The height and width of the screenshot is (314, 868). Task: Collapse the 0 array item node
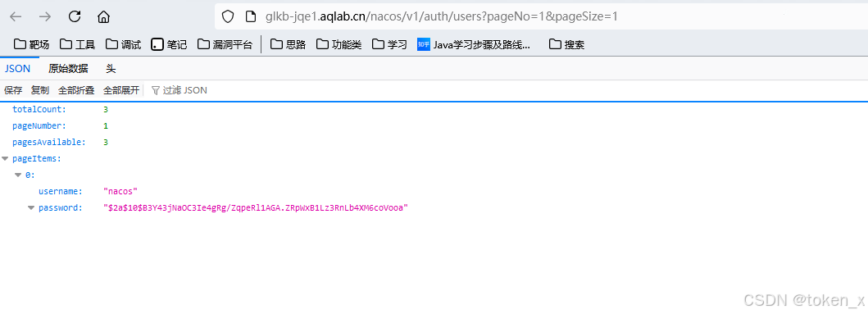(18, 175)
